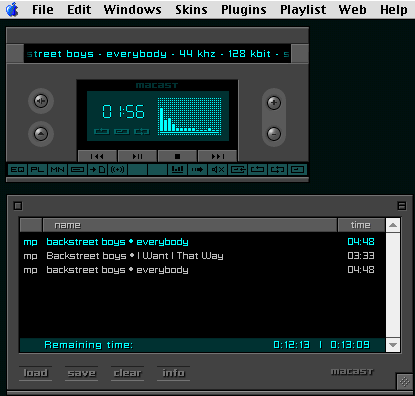Click the playlist window collapse box
The width and height of the screenshot is (415, 396).
click(x=402, y=206)
